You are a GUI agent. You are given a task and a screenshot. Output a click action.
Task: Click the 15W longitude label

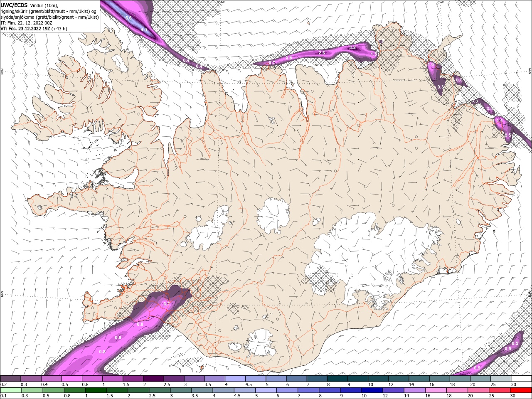(x=440, y=2)
